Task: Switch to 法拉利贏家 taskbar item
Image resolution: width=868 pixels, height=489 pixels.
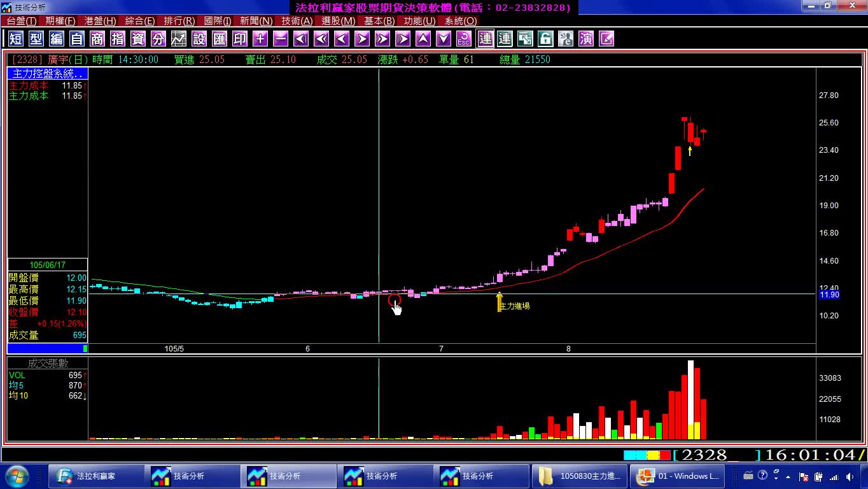Action: [x=95, y=476]
